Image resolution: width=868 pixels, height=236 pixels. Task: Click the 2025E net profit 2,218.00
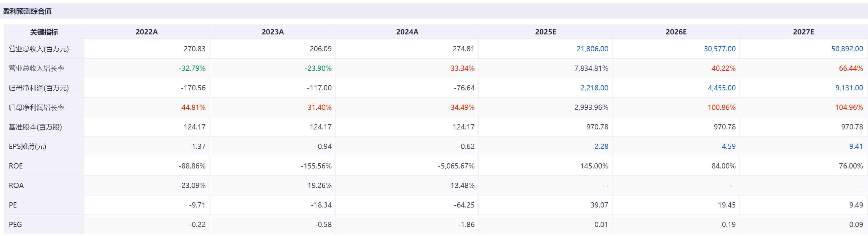(x=594, y=88)
